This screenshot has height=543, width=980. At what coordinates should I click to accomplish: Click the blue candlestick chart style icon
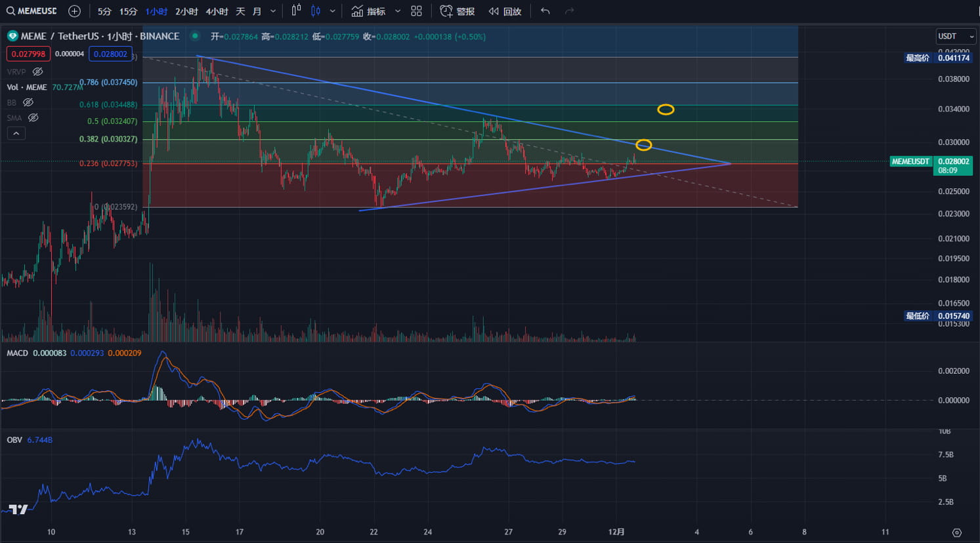click(316, 11)
